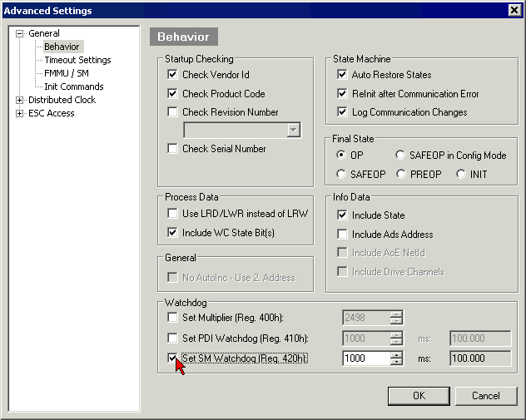Check Include Ads Address option
The height and width of the screenshot is (420, 526).
click(x=342, y=235)
